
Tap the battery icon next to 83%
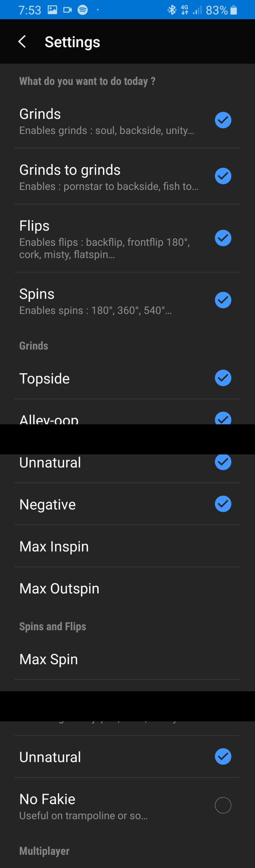pyautogui.click(x=233, y=10)
